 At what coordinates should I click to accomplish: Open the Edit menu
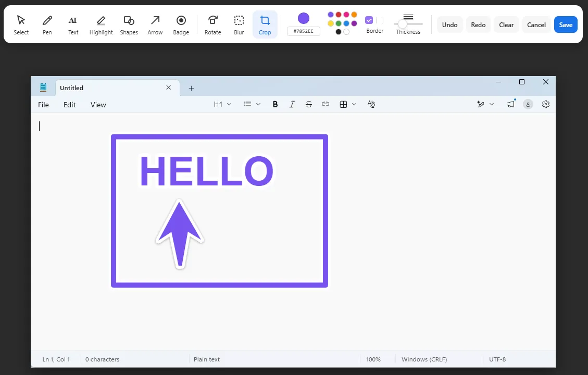[69, 105]
